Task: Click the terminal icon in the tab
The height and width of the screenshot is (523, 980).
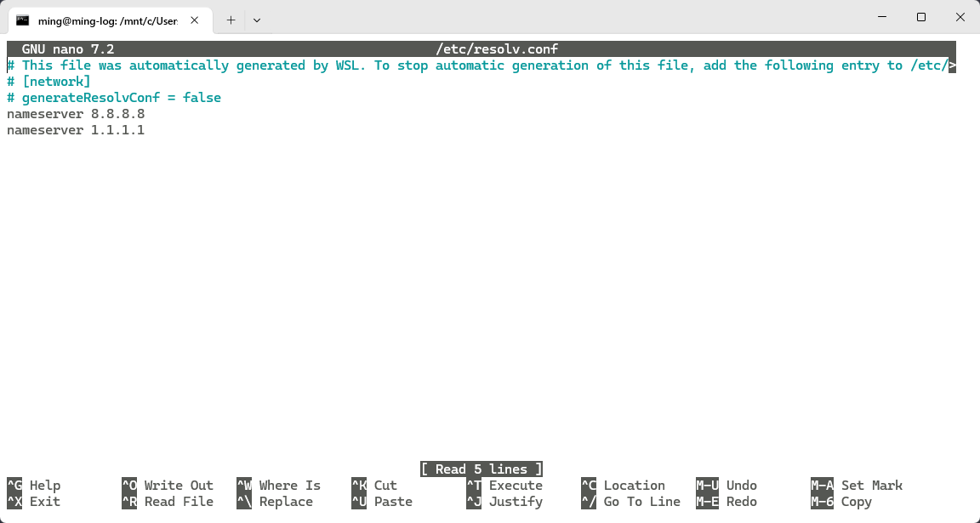Action: point(23,20)
